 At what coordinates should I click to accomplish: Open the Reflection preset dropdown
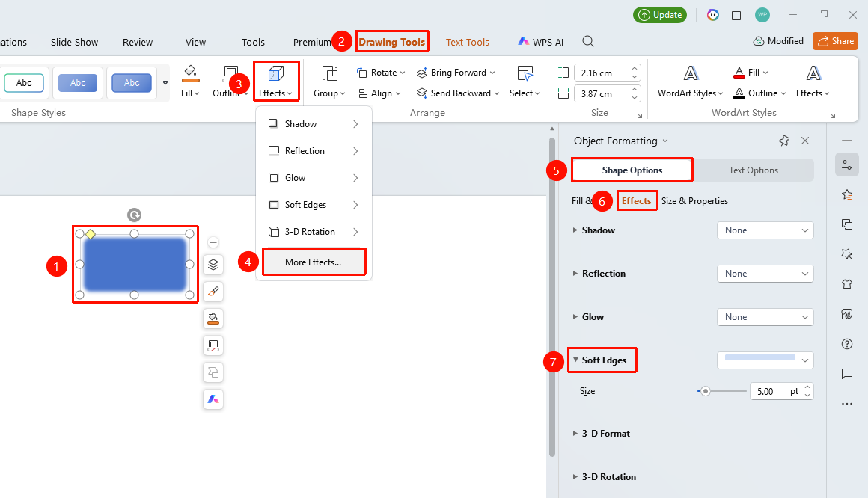coord(765,274)
